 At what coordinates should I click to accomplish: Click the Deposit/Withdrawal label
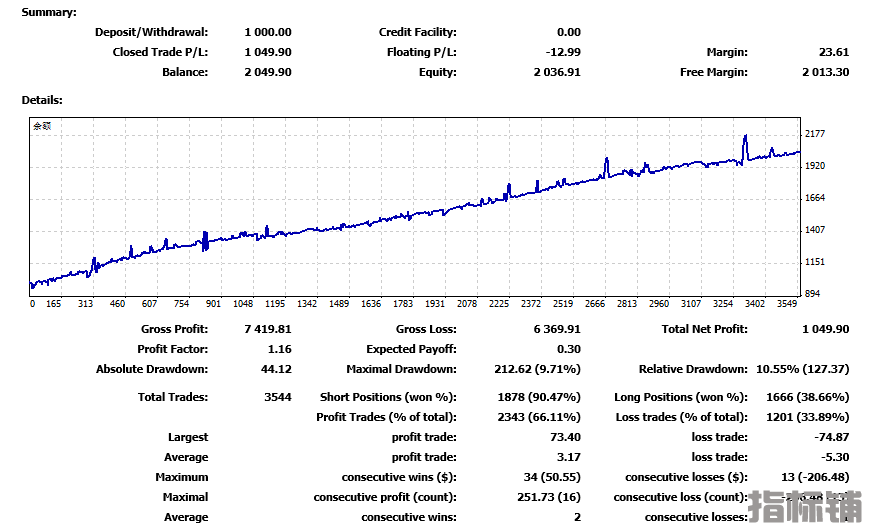pyautogui.click(x=151, y=32)
